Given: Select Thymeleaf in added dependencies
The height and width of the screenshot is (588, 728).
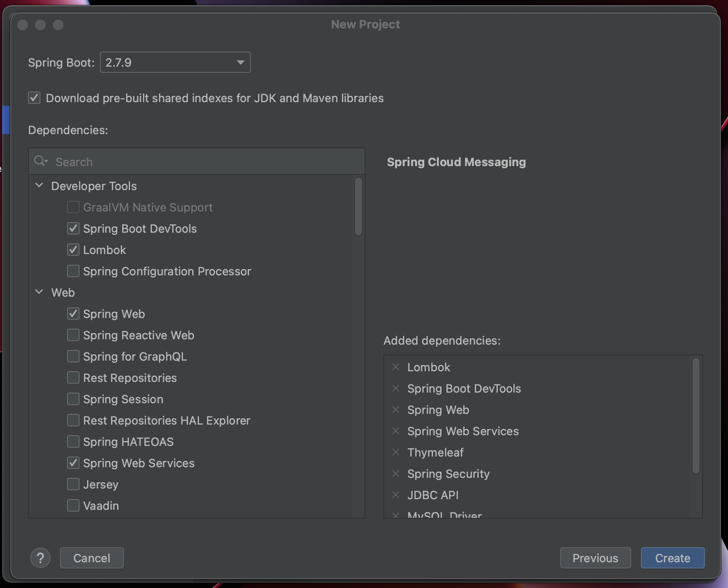Looking at the screenshot, I should click(435, 452).
